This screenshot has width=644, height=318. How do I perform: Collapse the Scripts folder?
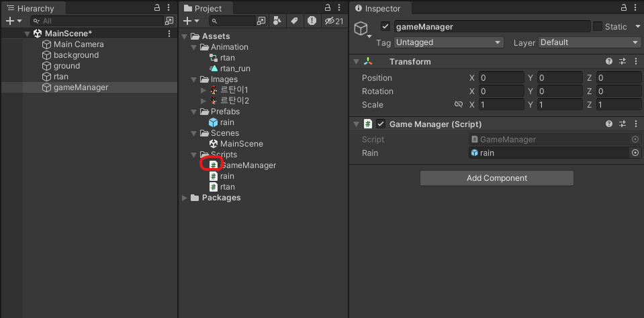(194, 155)
